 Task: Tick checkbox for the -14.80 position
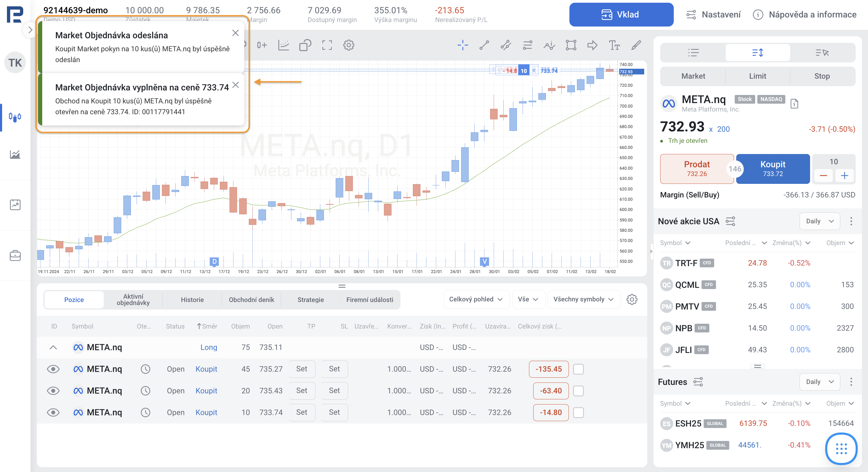578,412
